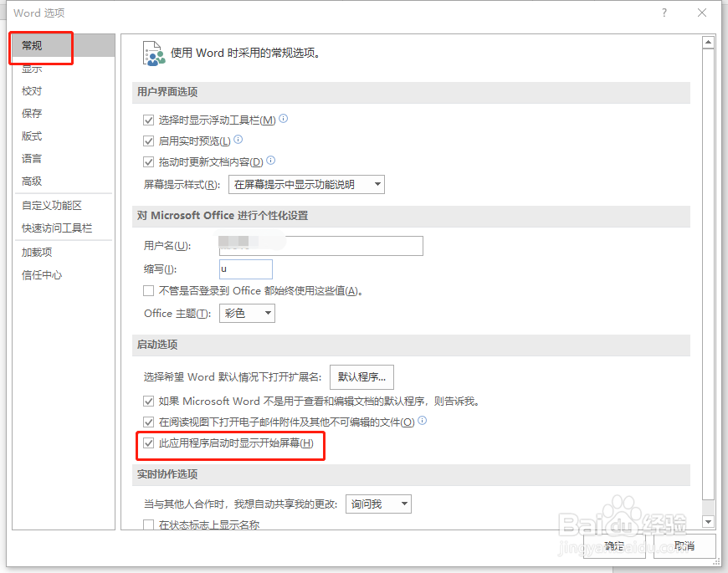This screenshot has width=728, height=573.
Task: Open the 询问我 sharing dropdown
Action: 378,504
